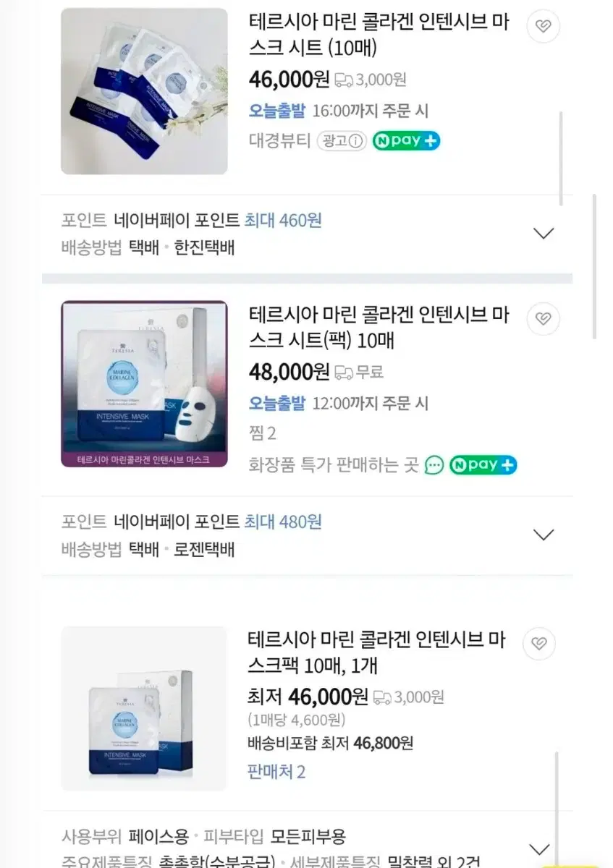613x868 pixels.
Task: Open thumbnail of scattered mask packets
Action: pos(144,91)
